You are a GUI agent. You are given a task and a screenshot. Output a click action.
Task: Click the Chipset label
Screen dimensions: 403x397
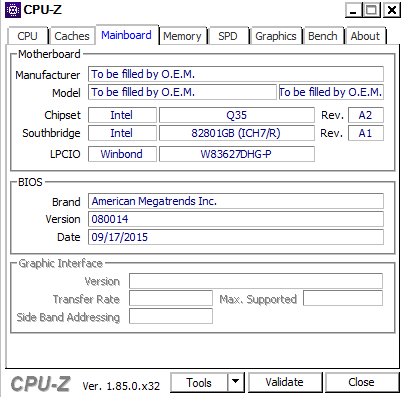point(62,115)
